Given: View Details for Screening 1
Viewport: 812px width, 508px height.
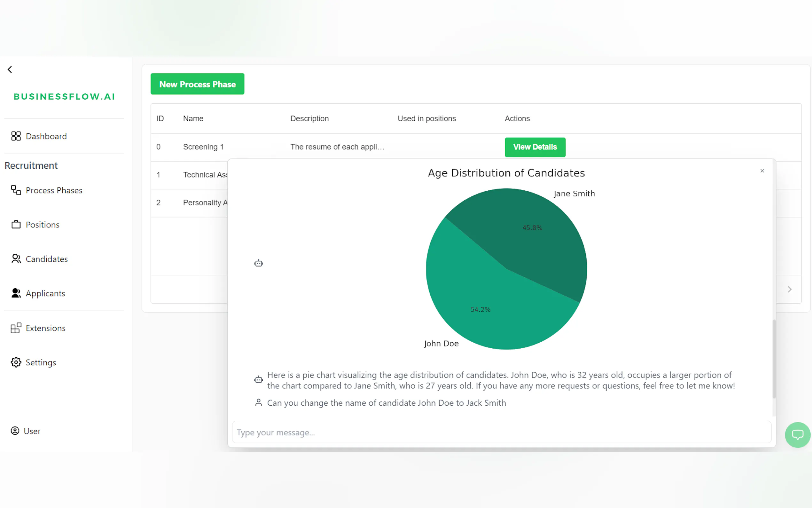Looking at the screenshot, I should (535, 147).
